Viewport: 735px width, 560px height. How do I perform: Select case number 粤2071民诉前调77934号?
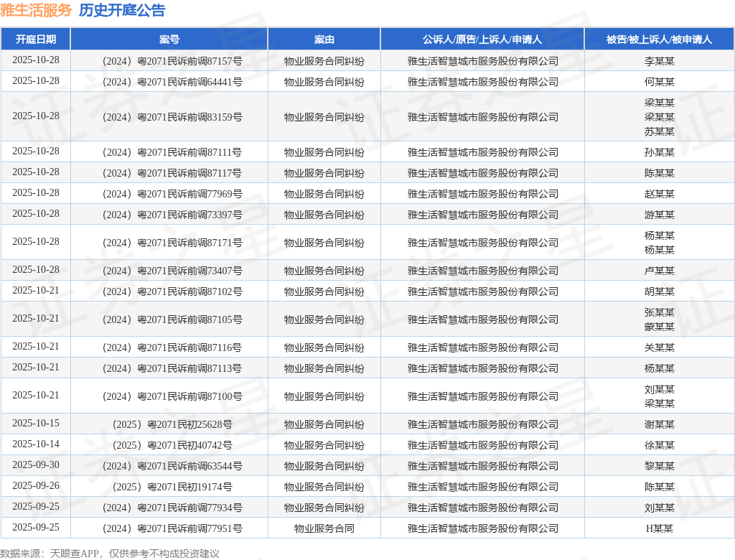click(x=172, y=508)
